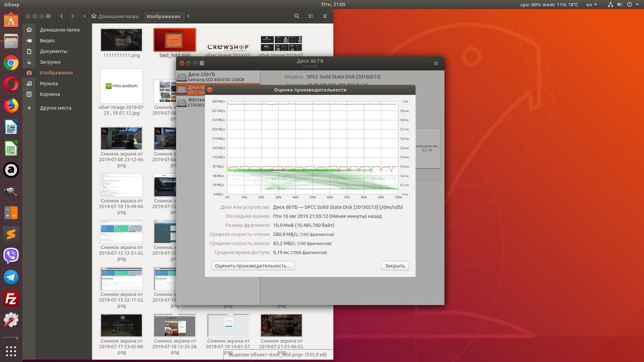
Task: Select screenshot 2019-07-15 22-17-55 thumbnail
Action: pos(121,279)
